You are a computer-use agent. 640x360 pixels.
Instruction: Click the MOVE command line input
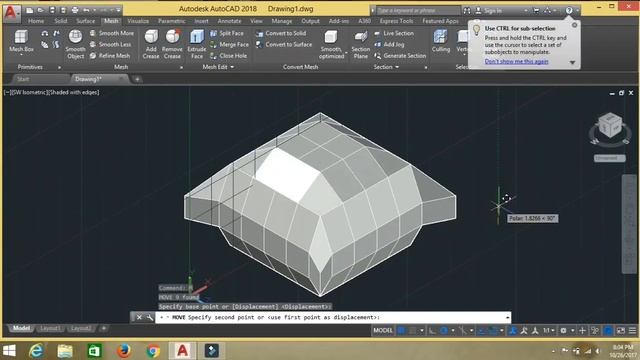click(x=333, y=317)
